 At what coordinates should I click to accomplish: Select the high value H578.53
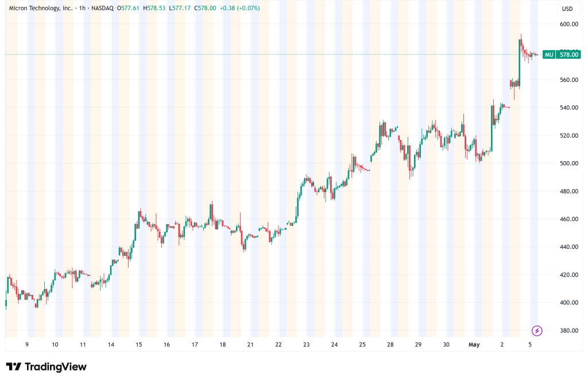coord(154,8)
